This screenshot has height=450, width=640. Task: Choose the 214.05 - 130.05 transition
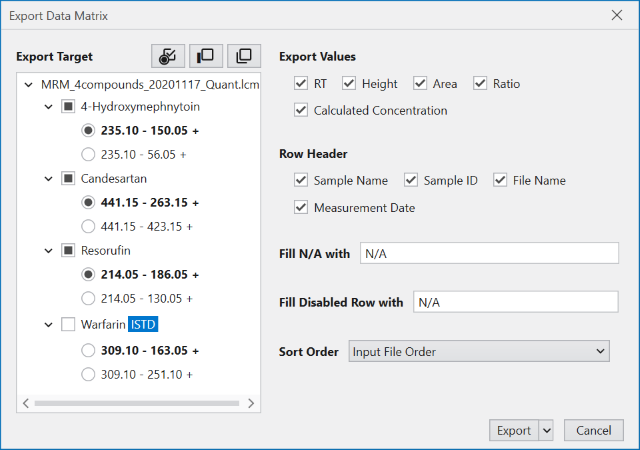(x=88, y=298)
